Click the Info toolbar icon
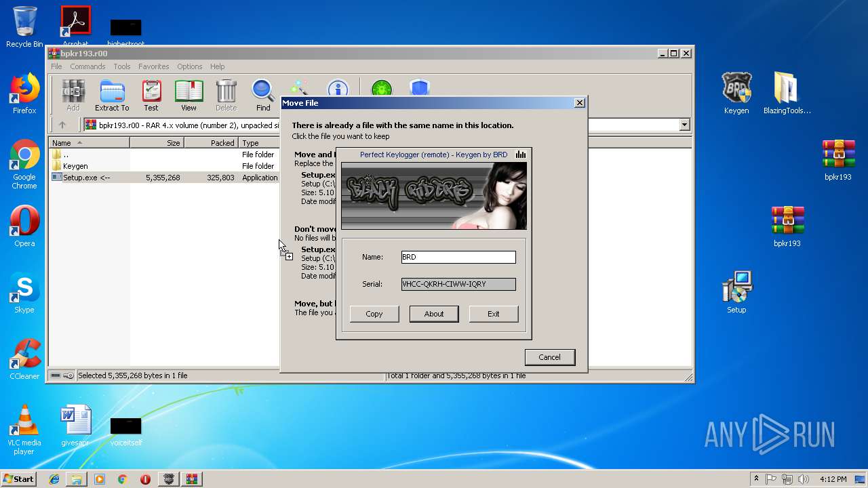This screenshot has width=868, height=488. (x=338, y=89)
